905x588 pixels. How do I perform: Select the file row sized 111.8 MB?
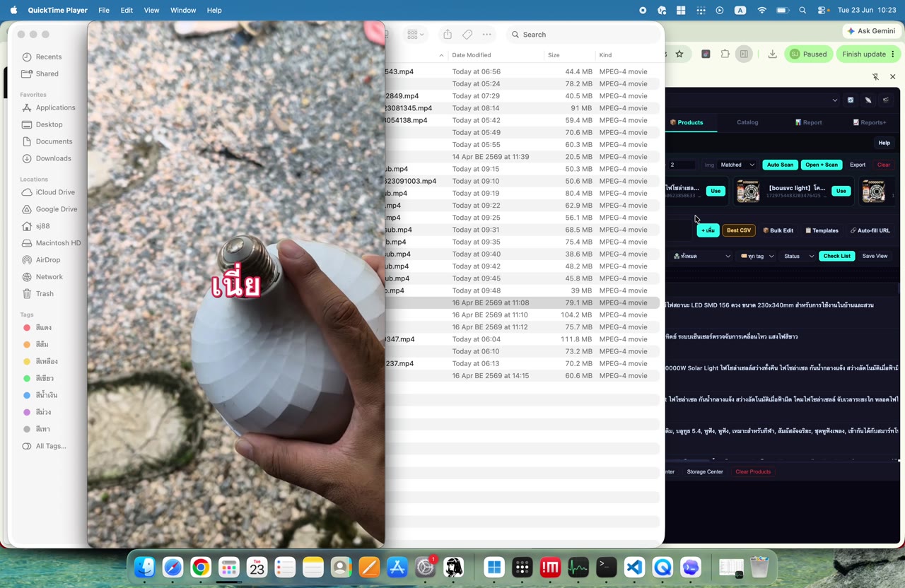(522, 339)
